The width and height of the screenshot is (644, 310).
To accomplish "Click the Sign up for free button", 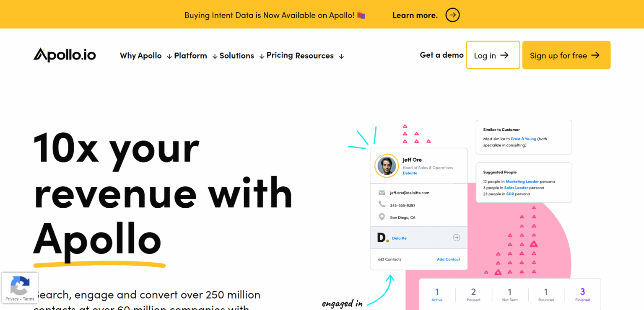I will [x=566, y=55].
